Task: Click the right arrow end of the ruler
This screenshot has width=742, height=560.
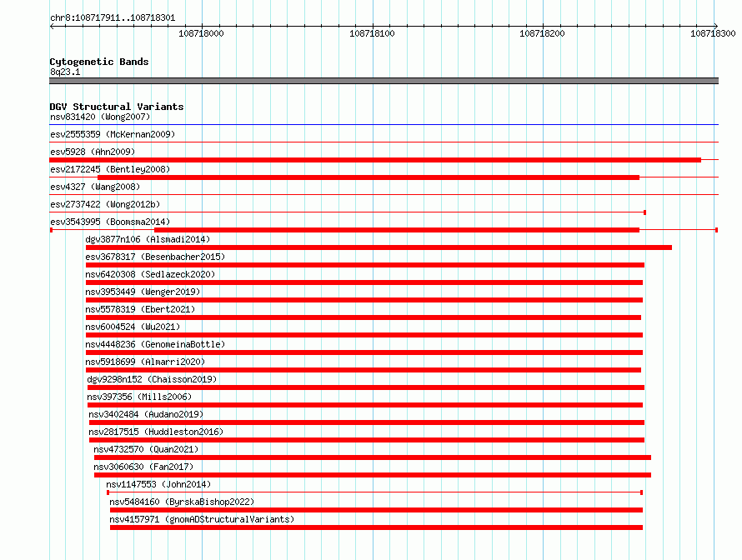Action: (x=716, y=26)
